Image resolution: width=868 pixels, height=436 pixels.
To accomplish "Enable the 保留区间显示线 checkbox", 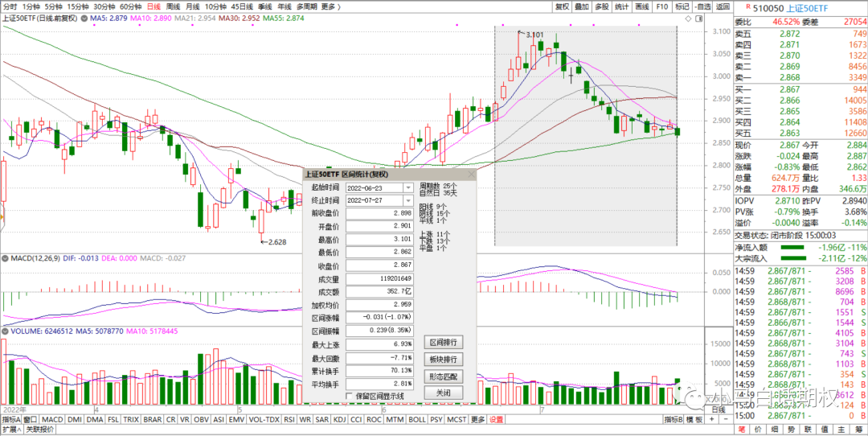I will [x=348, y=396].
